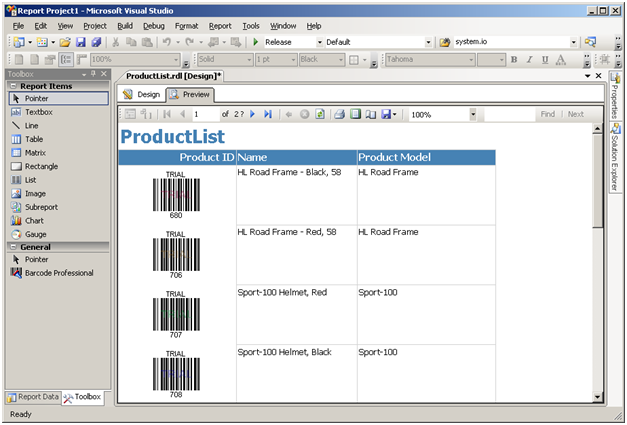Toggle Bold text formatting
627x425 pixels.
pyautogui.click(x=514, y=60)
